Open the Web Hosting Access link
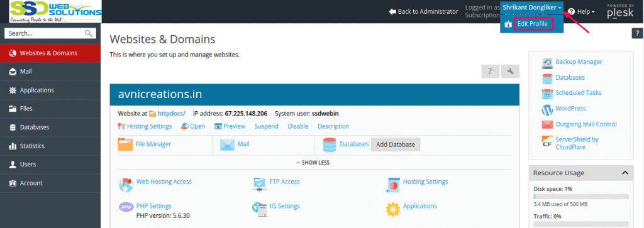The width and height of the screenshot is (644, 228). pos(164,182)
